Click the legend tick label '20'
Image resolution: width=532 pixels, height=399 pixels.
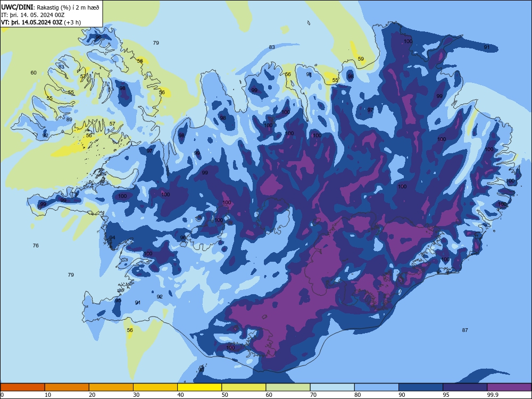pyautogui.click(x=92, y=395)
